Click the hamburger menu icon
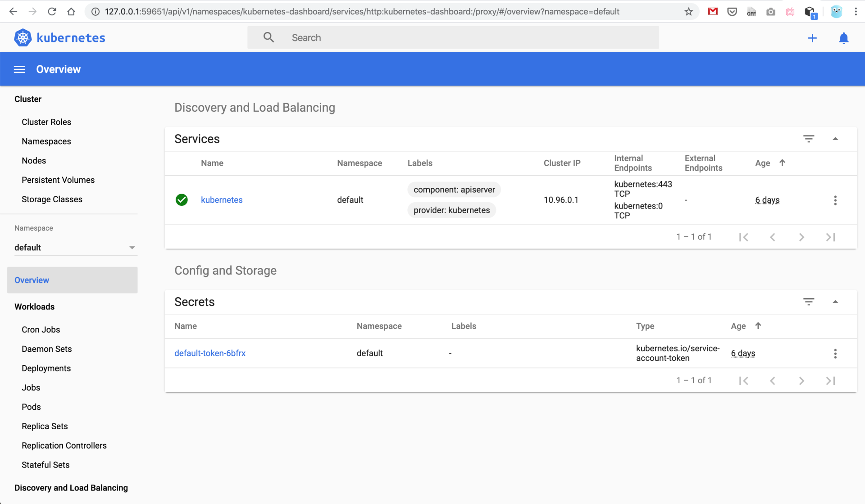Screen dimensions: 865x504 point(19,69)
